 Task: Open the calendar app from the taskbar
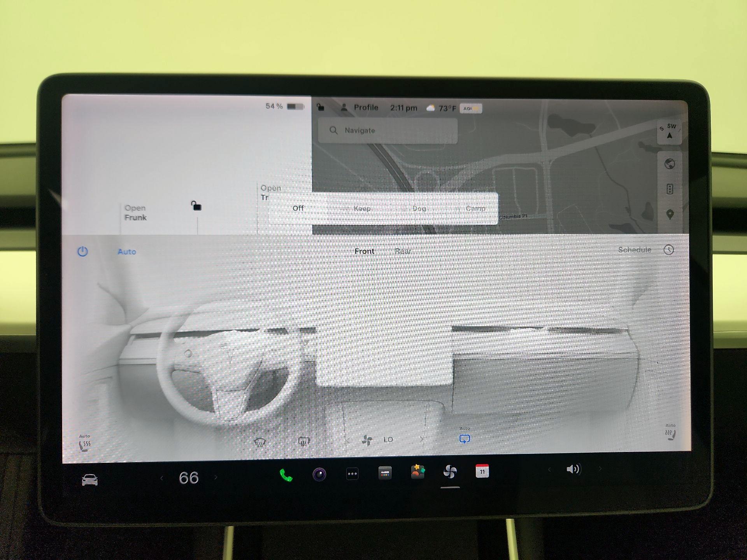(x=482, y=472)
